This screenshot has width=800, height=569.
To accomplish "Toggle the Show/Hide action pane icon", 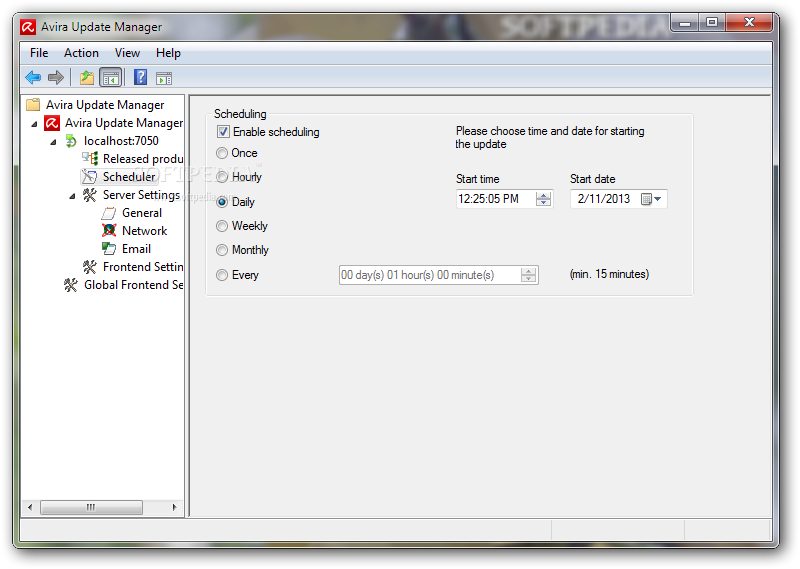I will point(164,78).
